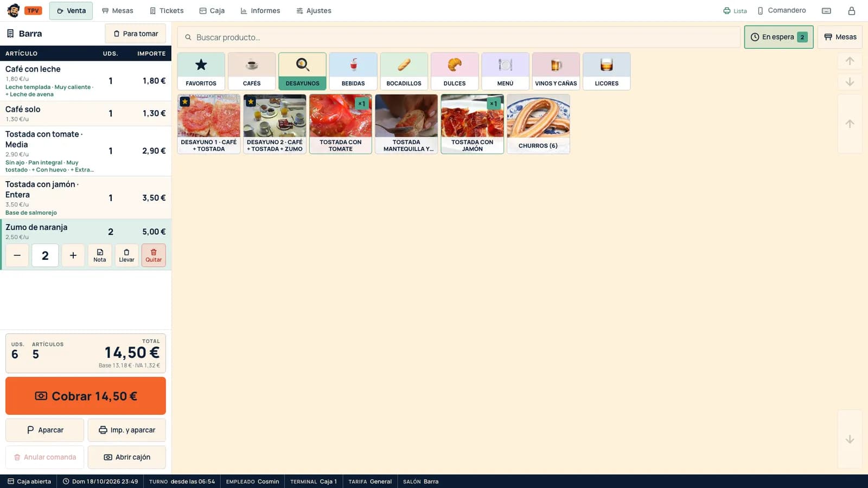Screen dimensions: 868x488
Task: Add a note with Nota button
Action: tap(100, 255)
